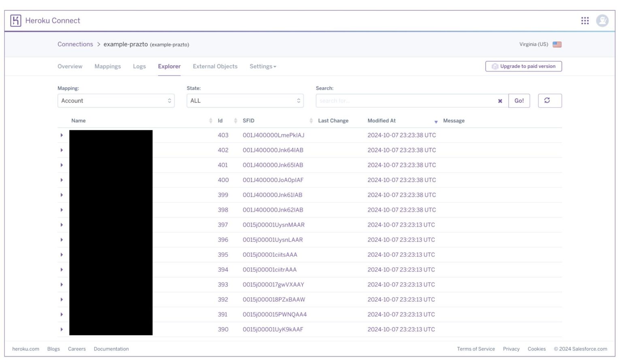Viewport: 622px width, 364px height.
Task: Open the Settings menu
Action: tap(262, 66)
